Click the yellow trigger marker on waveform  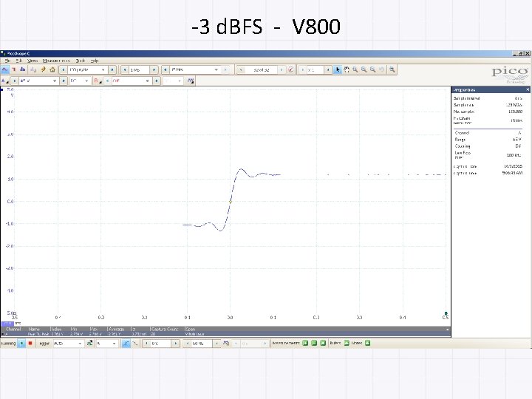[x=231, y=202]
